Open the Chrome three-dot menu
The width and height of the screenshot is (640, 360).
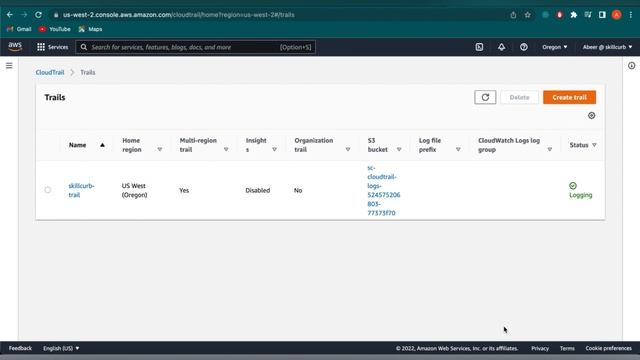click(x=631, y=15)
